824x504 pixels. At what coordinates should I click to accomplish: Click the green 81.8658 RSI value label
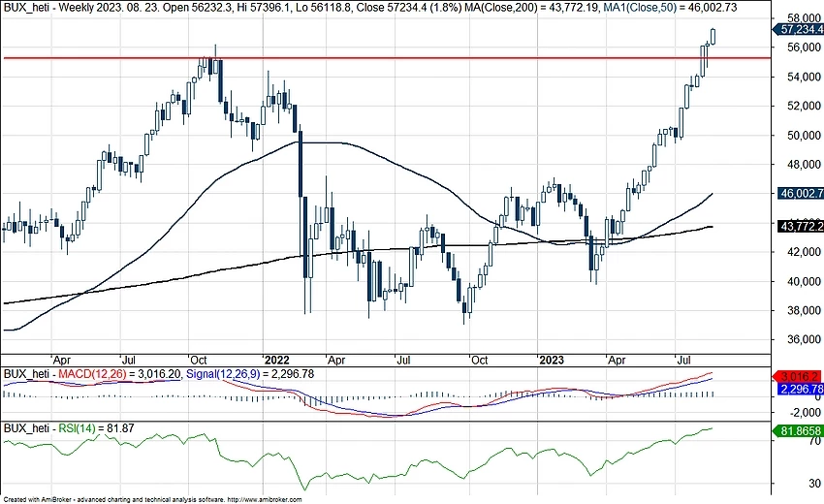(798, 431)
